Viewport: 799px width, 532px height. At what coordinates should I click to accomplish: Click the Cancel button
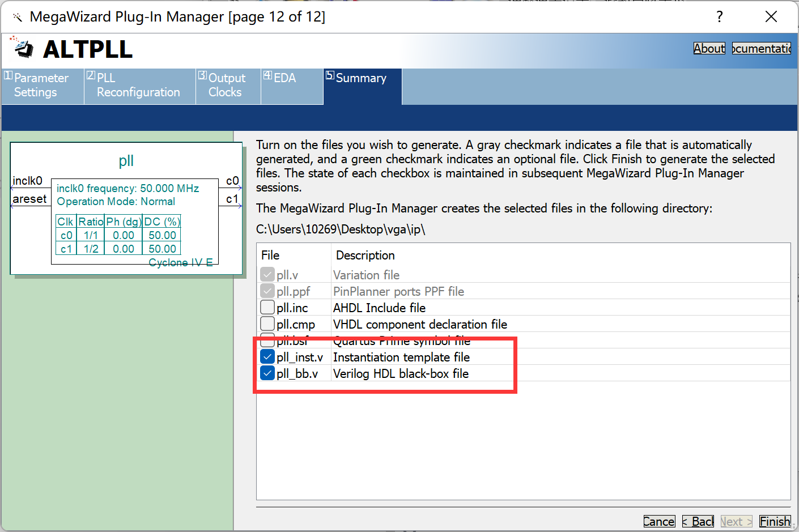pyautogui.click(x=659, y=522)
